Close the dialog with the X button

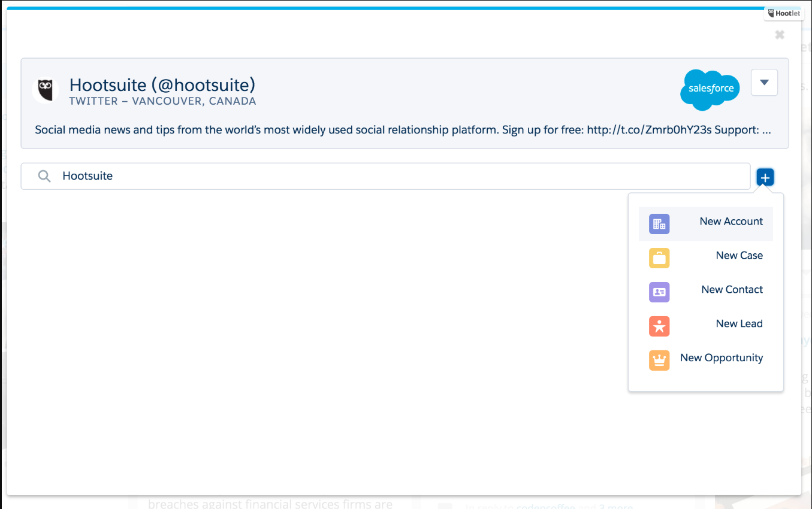tap(780, 35)
